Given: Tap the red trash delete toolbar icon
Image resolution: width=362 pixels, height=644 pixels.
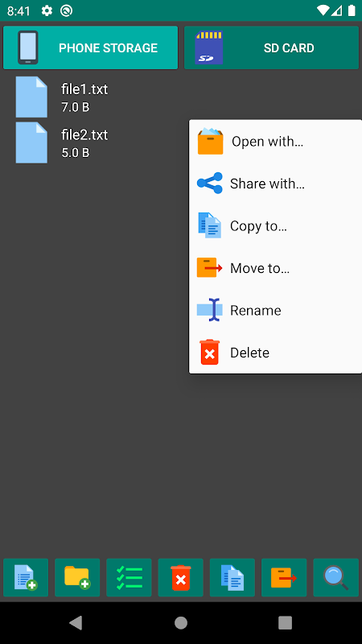Looking at the screenshot, I should pyautogui.click(x=180, y=577).
